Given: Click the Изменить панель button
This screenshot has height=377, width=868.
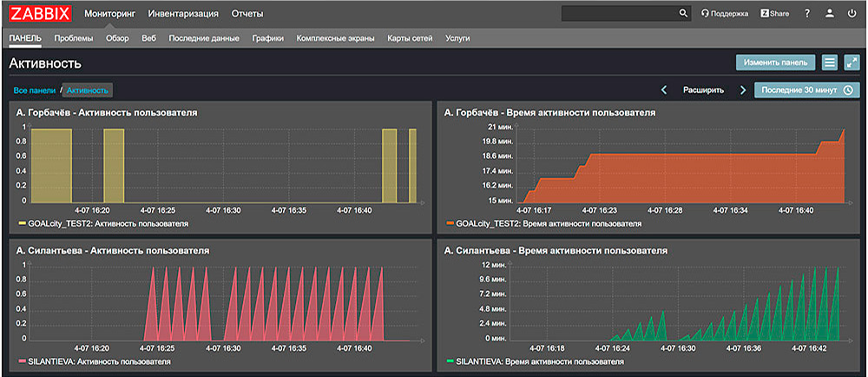Looking at the screenshot, I should tap(776, 63).
